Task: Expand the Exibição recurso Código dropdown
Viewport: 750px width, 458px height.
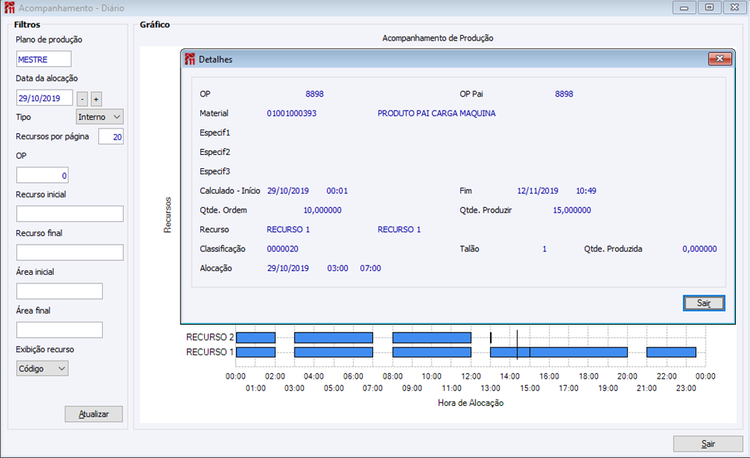Action: tap(42, 369)
